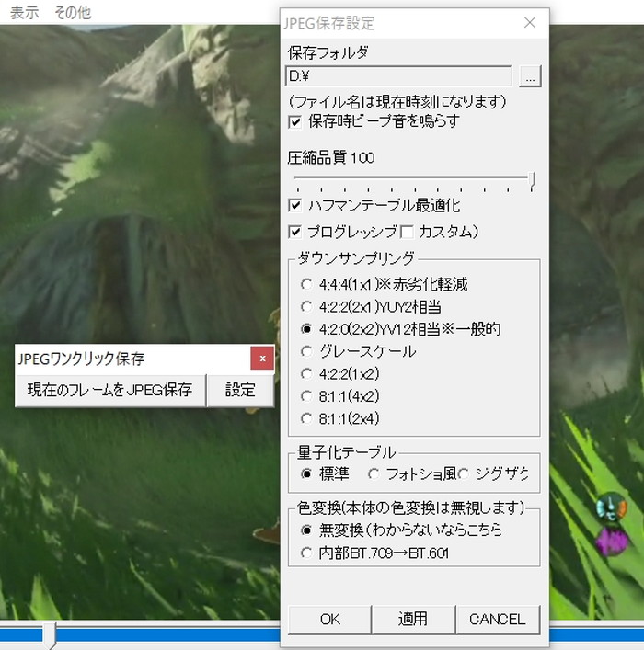Image resolution: width=644 pixels, height=650 pixels.
Task: Select 無変換 color conversion option
Action: click(401, 530)
